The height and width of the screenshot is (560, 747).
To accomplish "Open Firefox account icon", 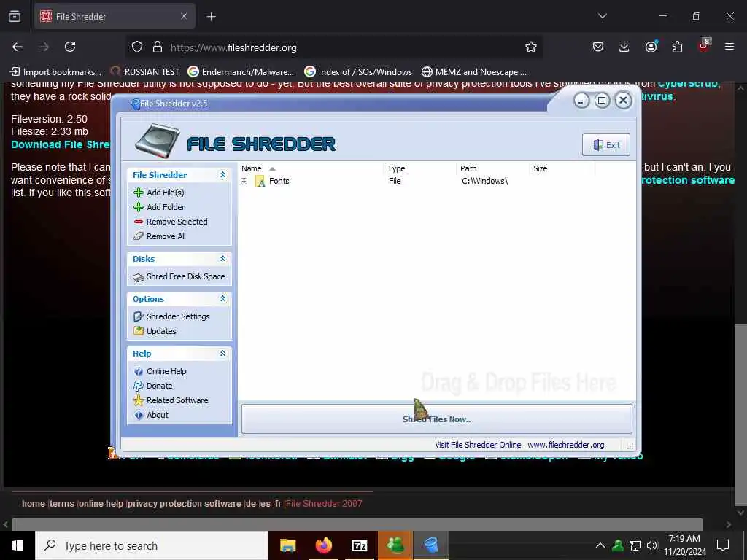I will click(x=651, y=47).
